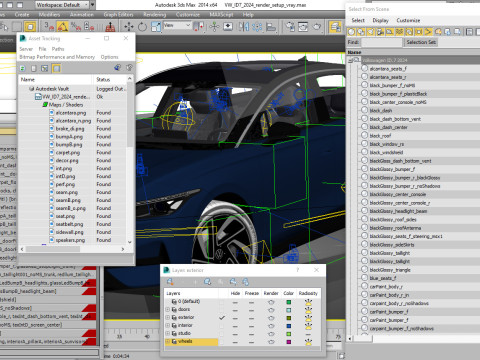This screenshot has width=480, height=360.
Task: Select the Scale transform tool
Action: coord(156,27)
